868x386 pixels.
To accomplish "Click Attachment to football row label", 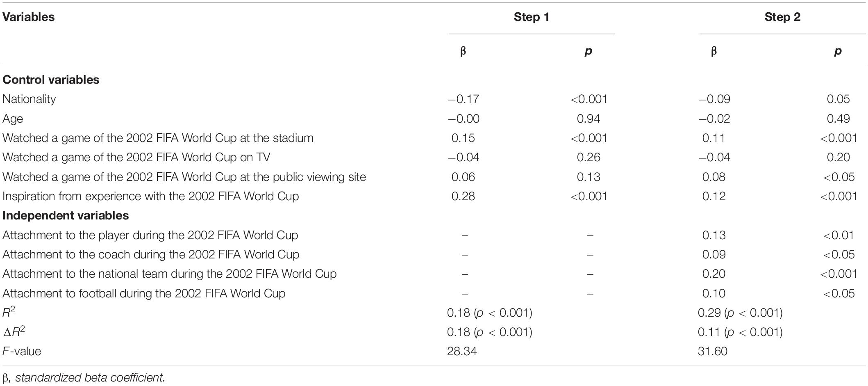I will 144,293.
